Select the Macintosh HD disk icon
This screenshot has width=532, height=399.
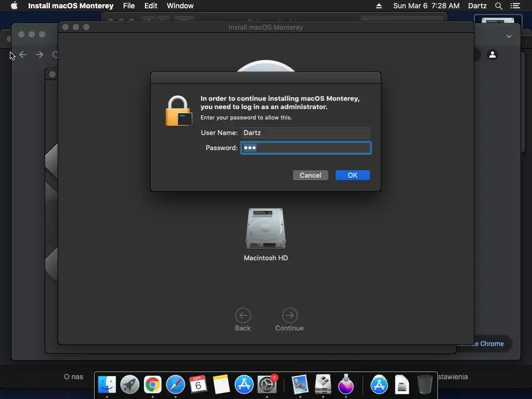click(x=265, y=229)
